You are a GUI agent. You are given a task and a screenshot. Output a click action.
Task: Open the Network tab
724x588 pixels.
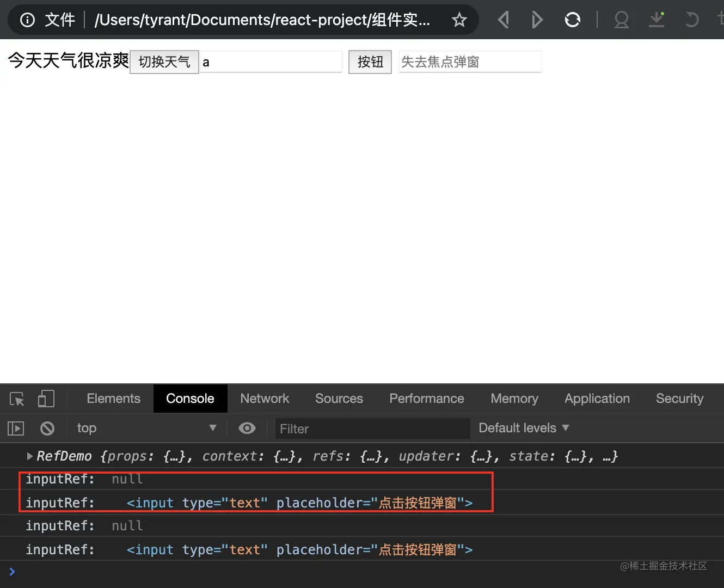pos(265,399)
